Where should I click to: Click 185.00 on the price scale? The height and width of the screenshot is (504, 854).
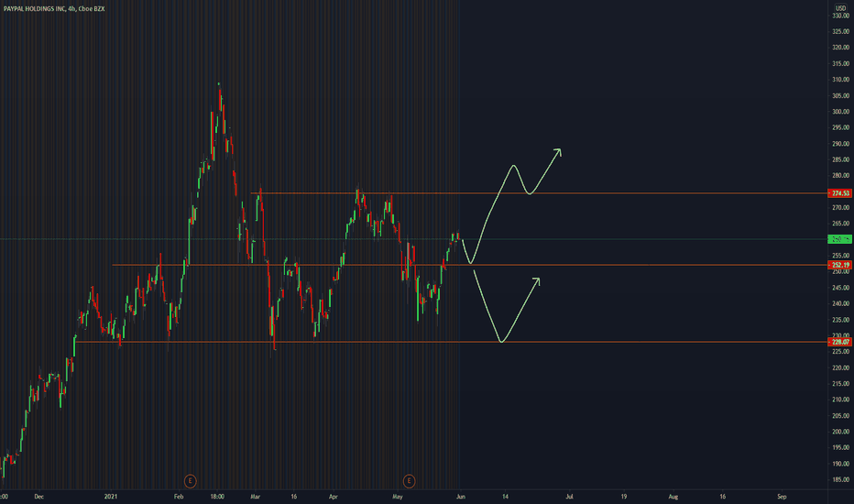841,479
